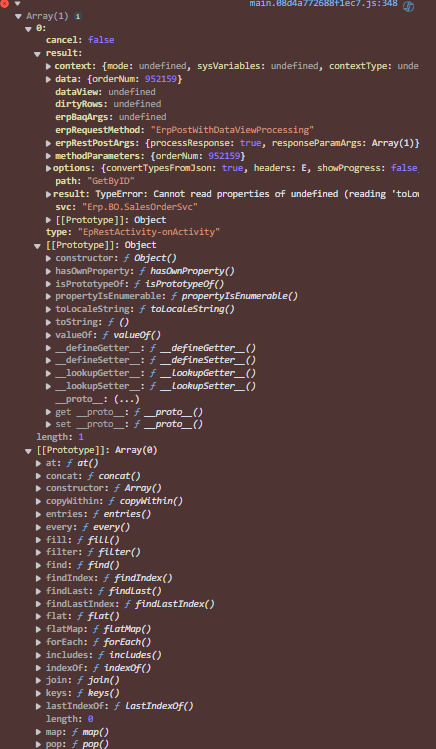Expand findLast: ƒ findLast() entry
The height and width of the screenshot is (749, 436).
(x=39, y=591)
